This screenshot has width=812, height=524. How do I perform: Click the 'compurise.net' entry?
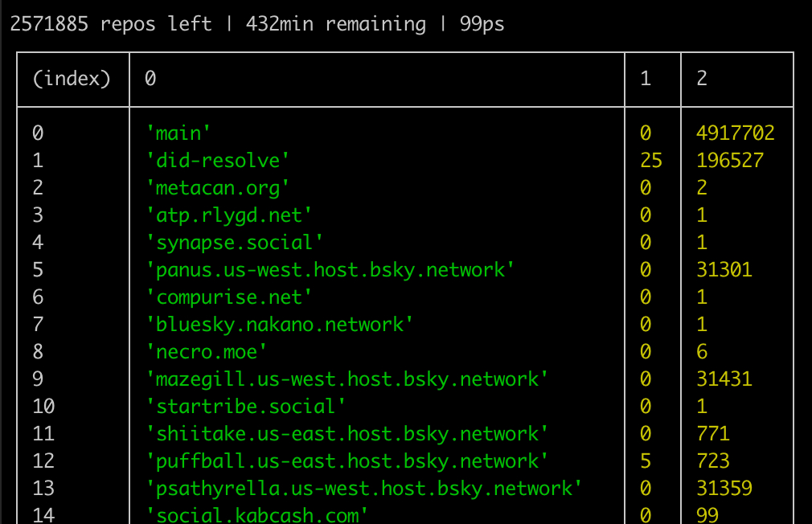(228, 297)
